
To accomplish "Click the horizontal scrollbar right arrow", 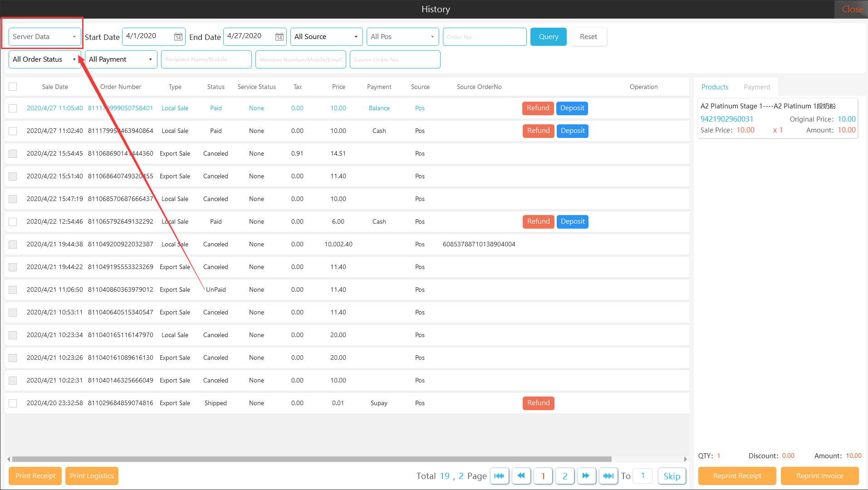I will tap(685, 459).
